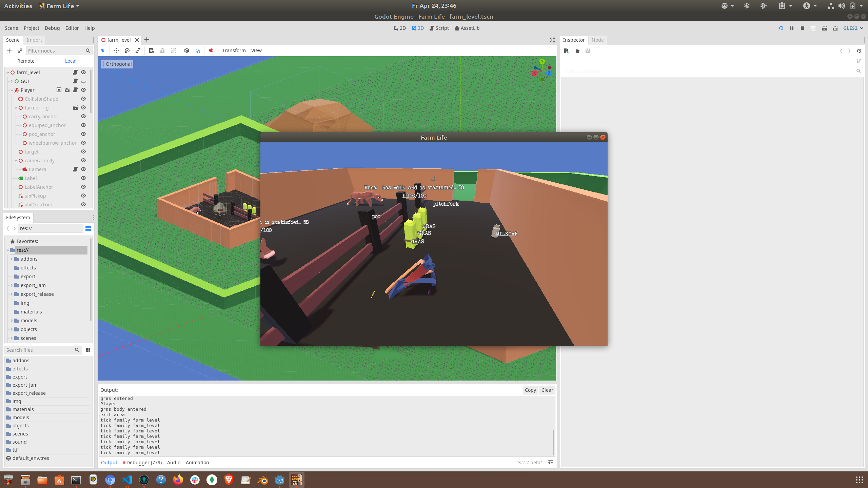Copy the output log text
This screenshot has width=868, height=488.
[x=530, y=390]
